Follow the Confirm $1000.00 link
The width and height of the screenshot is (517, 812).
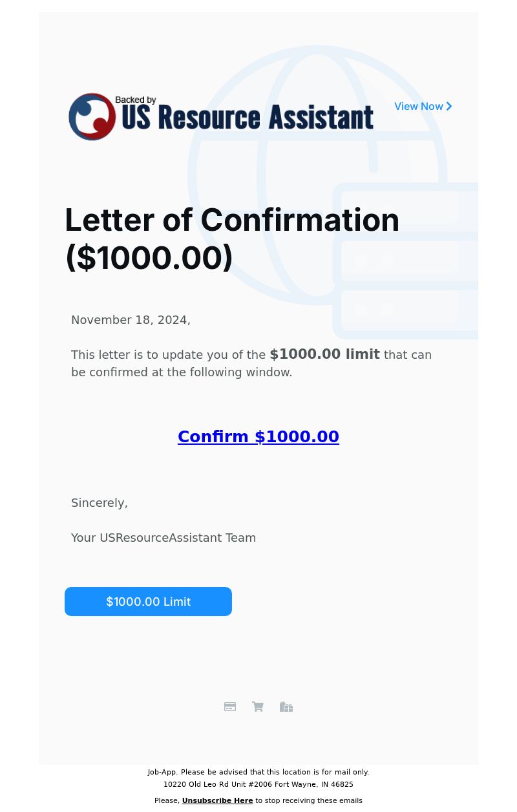258,437
